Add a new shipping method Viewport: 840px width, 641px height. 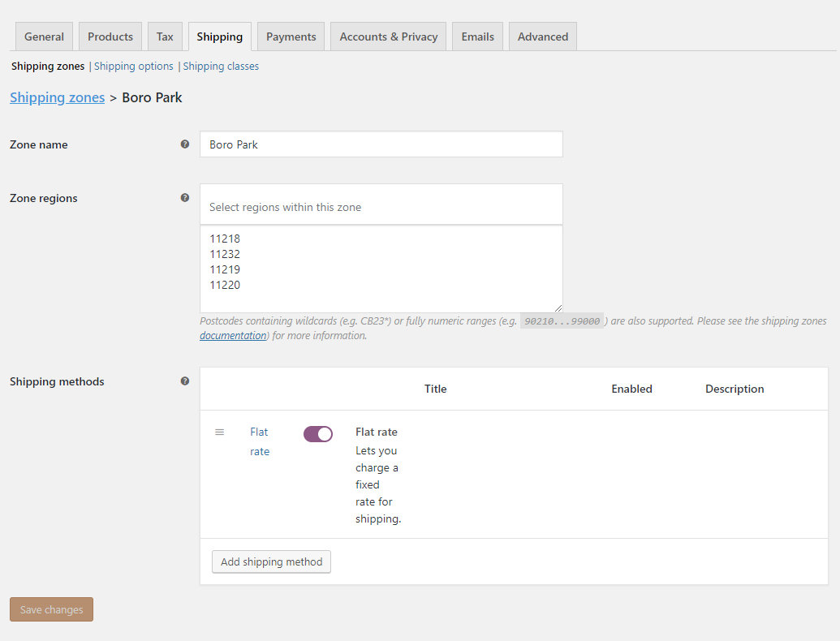(x=271, y=561)
